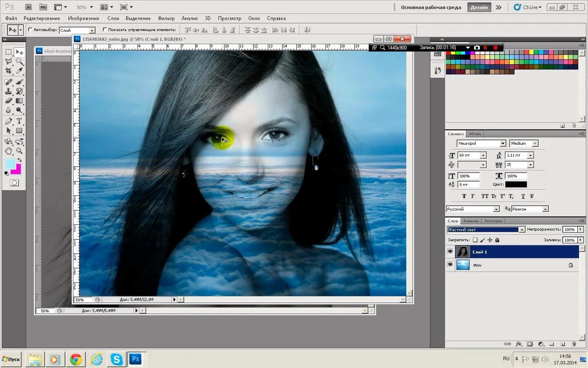The height and width of the screenshot is (368, 588).
Task: Open the Файл menu
Action: coord(11,18)
